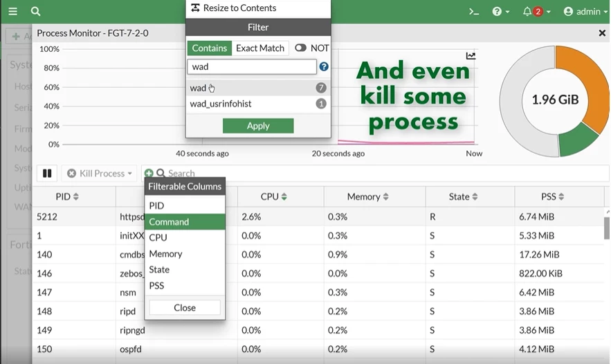Click the filter help question icon
611x364 pixels.
point(324,66)
